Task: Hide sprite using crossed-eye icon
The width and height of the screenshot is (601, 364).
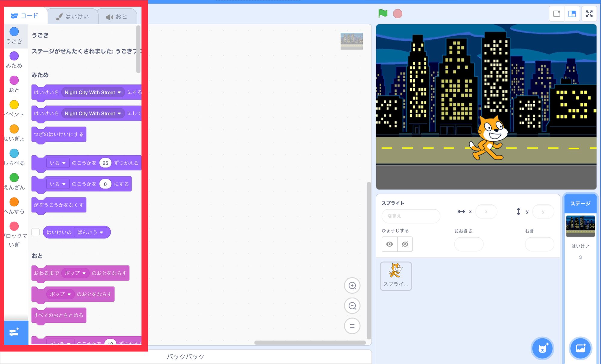Action: (405, 244)
